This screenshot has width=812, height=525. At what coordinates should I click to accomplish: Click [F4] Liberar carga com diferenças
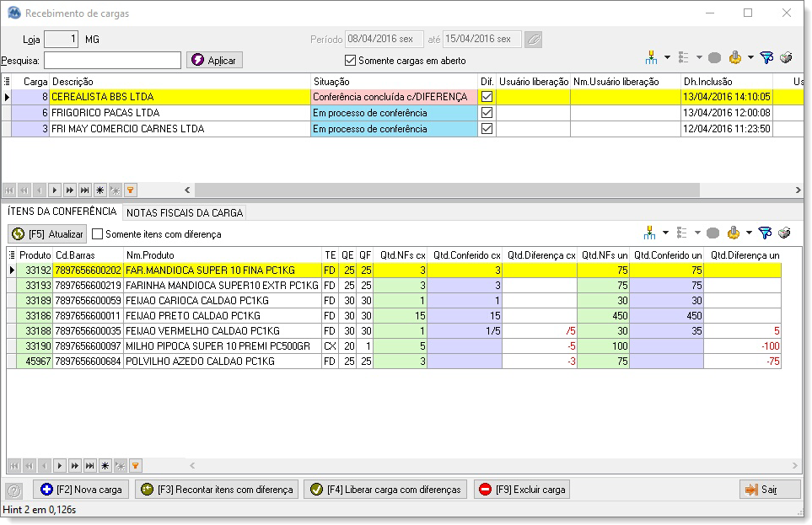(385, 490)
